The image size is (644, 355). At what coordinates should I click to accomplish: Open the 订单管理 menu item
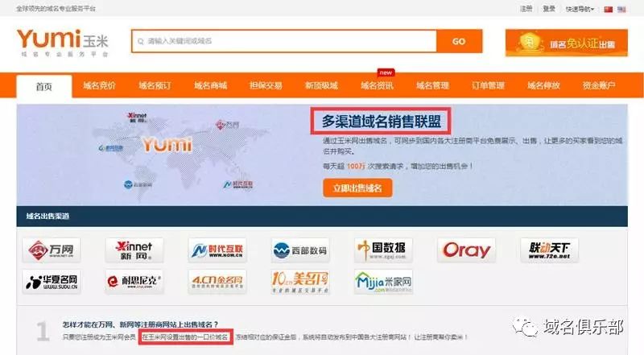click(x=488, y=85)
